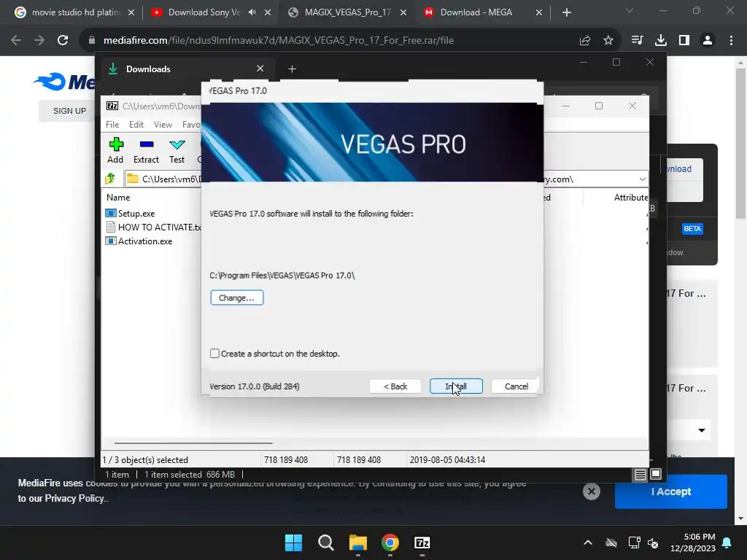The width and height of the screenshot is (747, 560).
Task: Click the 7-Zip Test toolbar icon
Action: point(177,150)
